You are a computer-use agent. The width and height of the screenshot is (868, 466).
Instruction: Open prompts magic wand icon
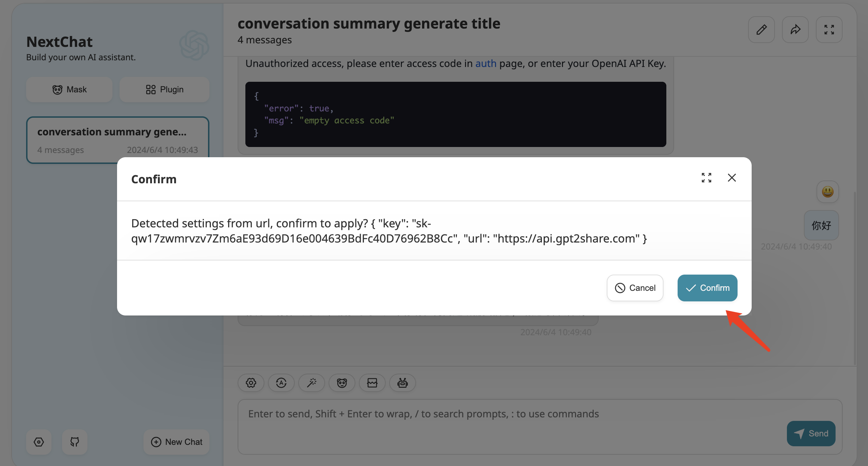[x=312, y=383]
